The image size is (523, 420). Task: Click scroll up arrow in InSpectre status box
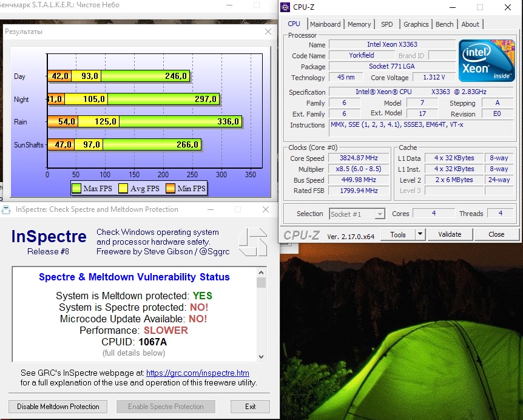[261, 273]
